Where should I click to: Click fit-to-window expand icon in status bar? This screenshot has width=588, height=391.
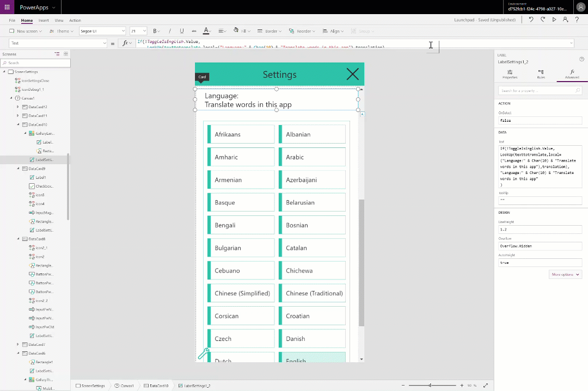(x=486, y=386)
